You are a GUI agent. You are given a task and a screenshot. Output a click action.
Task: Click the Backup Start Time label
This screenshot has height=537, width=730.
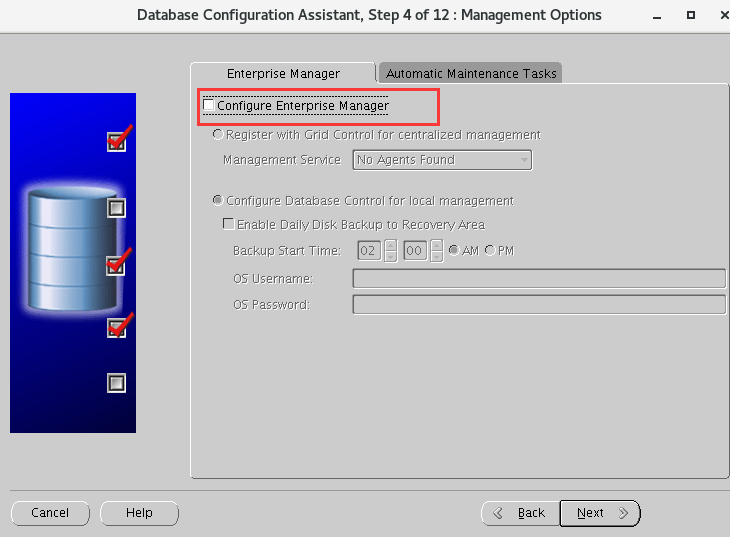coord(287,251)
